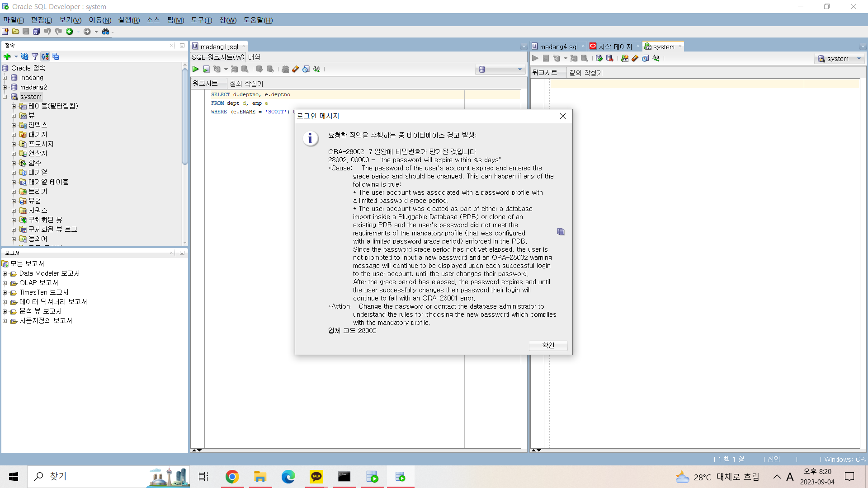Click the new connection green plus icon

[7, 56]
